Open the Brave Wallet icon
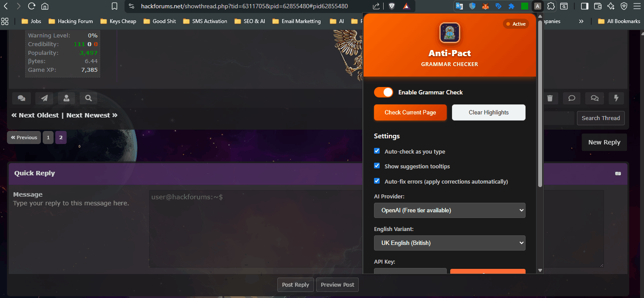Viewport: 644px width, 298px height. coord(598,6)
